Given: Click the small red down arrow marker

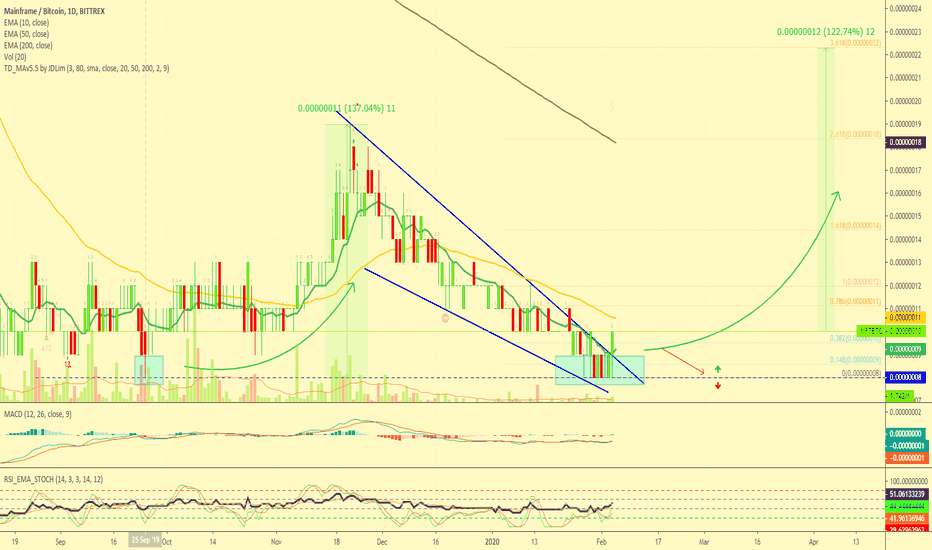Looking at the screenshot, I should [718, 386].
